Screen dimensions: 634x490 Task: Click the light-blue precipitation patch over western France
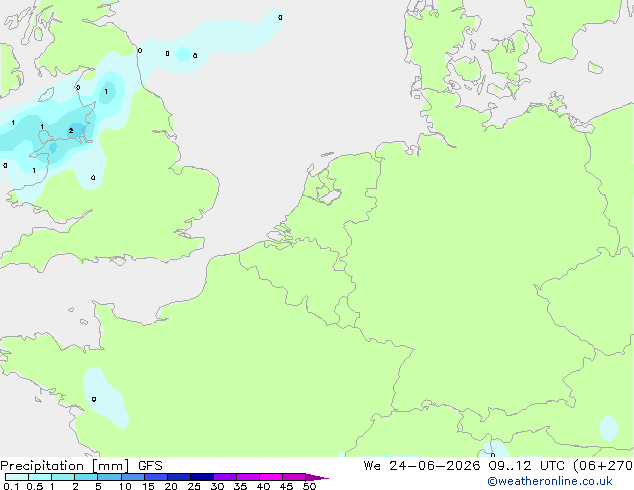tap(104, 398)
